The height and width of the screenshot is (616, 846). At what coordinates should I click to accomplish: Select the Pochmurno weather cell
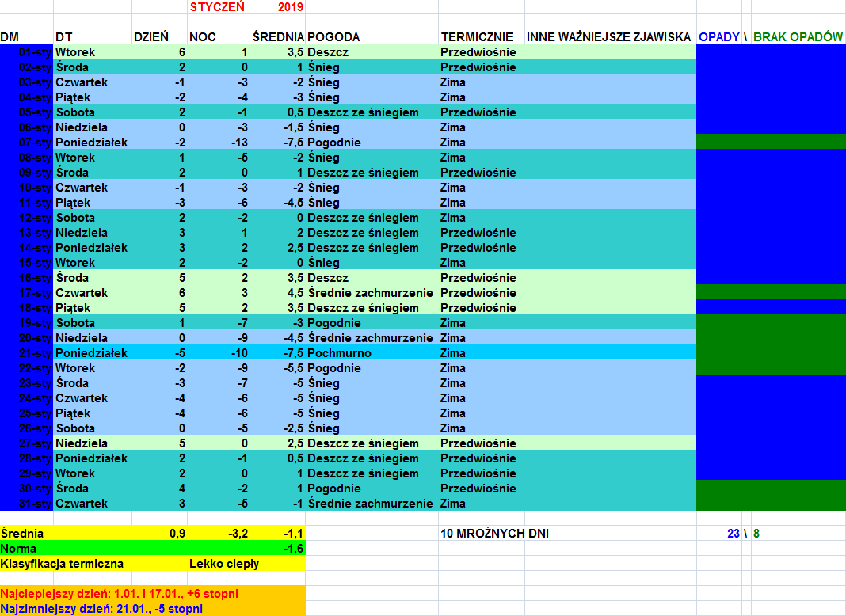click(x=339, y=353)
